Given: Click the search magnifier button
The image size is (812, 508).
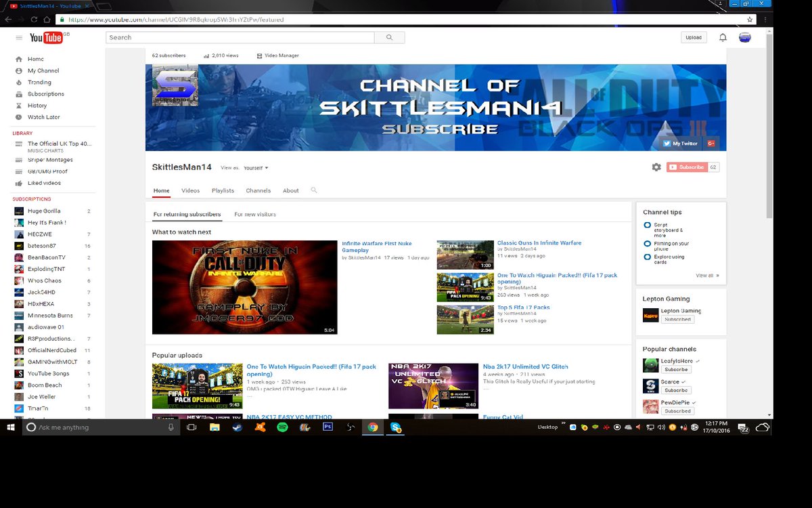Looking at the screenshot, I should 390,38.
